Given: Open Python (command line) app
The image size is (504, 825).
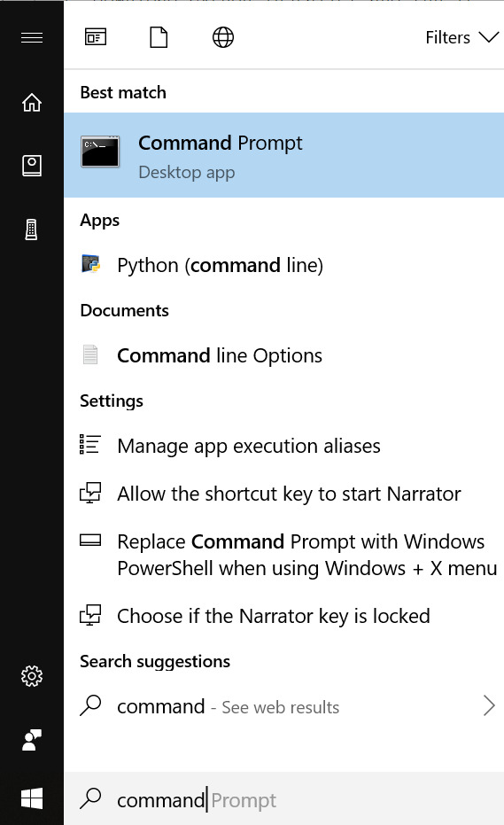Looking at the screenshot, I should click(284, 265).
